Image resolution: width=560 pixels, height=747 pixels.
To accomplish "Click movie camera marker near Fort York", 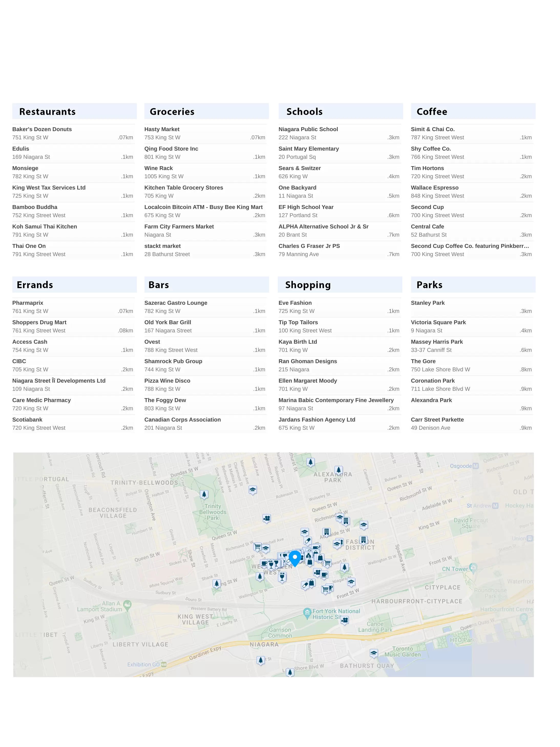I will [344, 620].
